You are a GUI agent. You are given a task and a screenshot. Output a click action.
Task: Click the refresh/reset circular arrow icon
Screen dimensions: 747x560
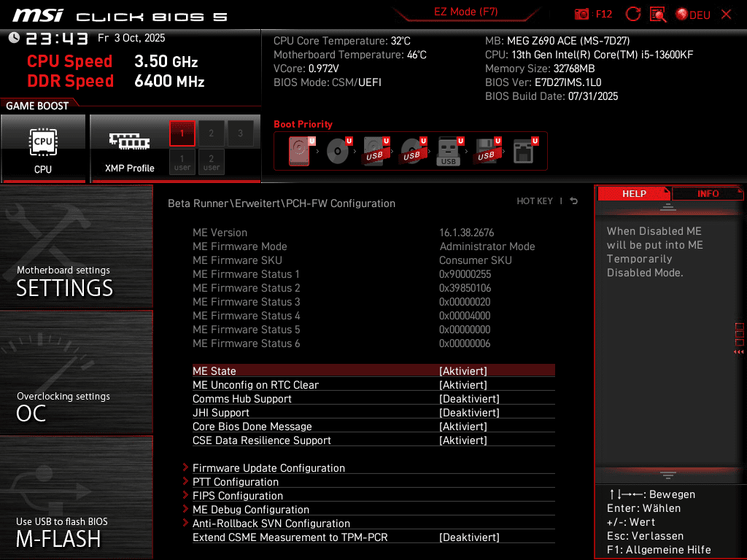coord(632,15)
